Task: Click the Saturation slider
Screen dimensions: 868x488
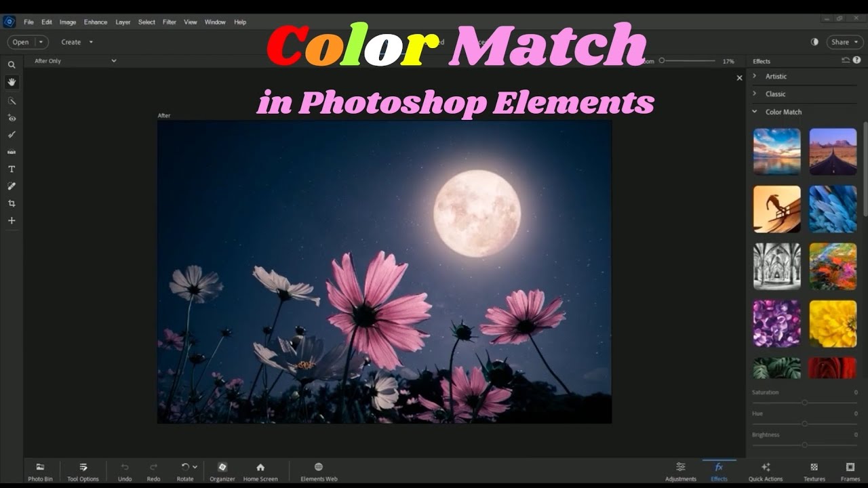Action: (804, 403)
